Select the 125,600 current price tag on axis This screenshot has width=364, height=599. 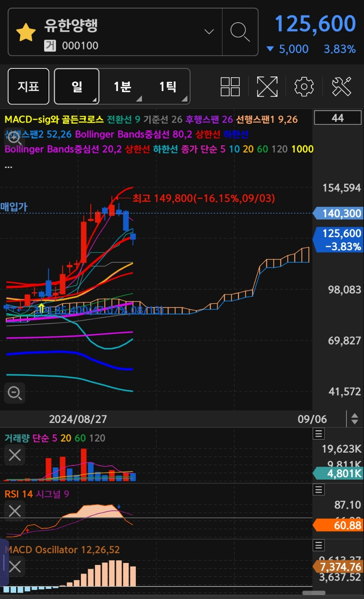338,240
